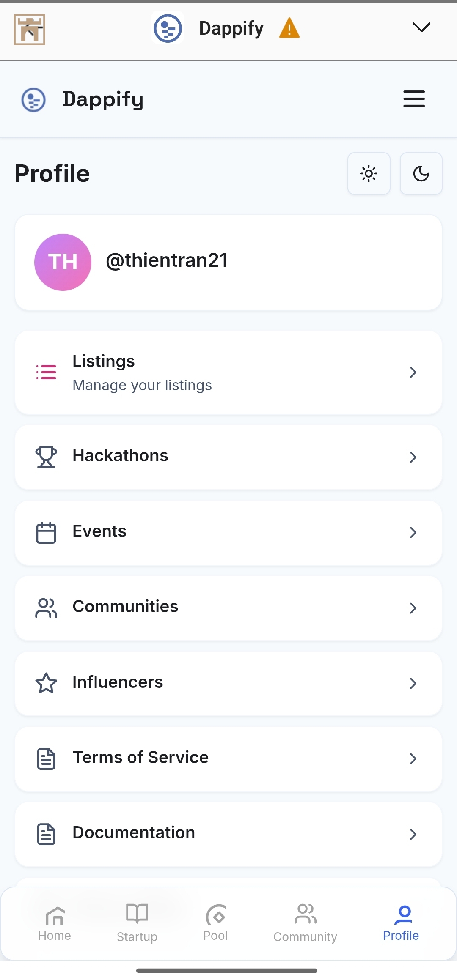The width and height of the screenshot is (457, 980).
Task: Expand the Documentation row chevron
Action: tap(413, 834)
